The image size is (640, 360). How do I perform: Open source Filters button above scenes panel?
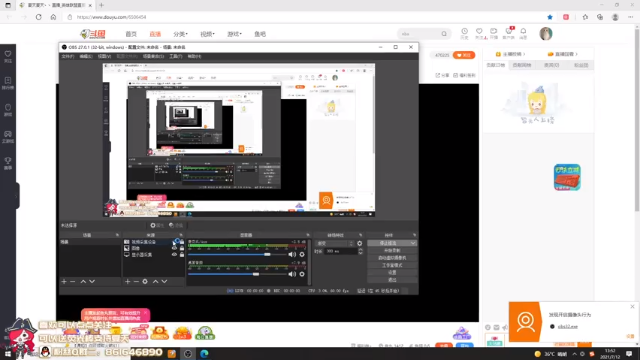[x=176, y=225]
